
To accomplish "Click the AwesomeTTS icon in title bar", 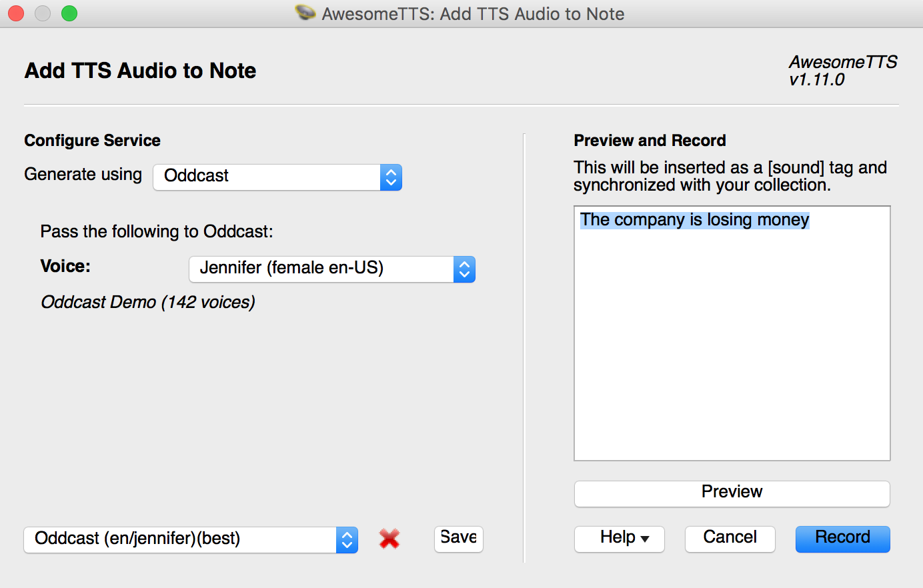I will click(x=305, y=13).
